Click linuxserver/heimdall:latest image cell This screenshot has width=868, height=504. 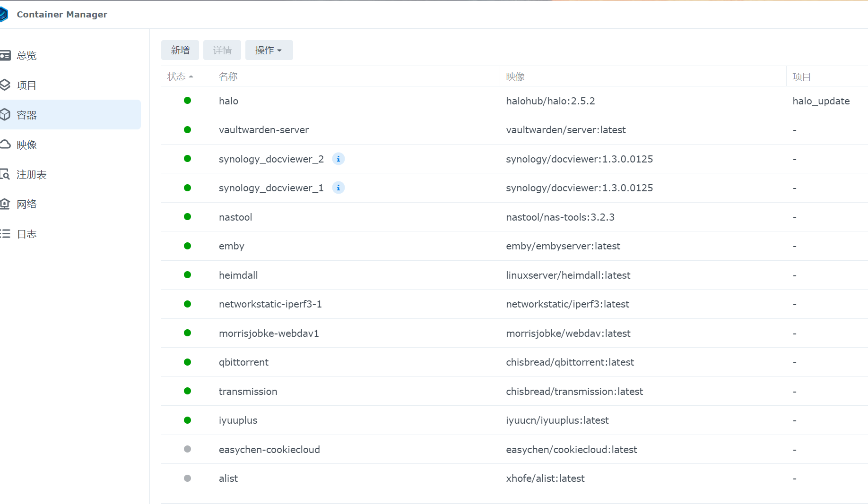point(568,275)
